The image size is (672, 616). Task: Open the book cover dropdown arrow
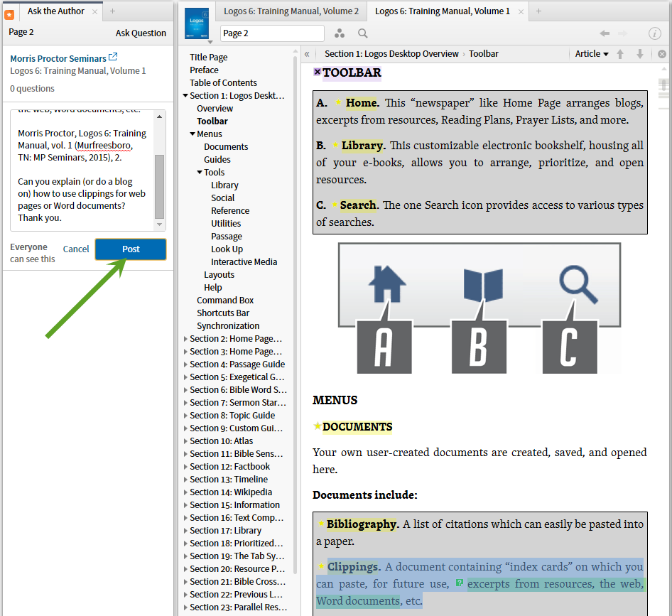pyautogui.click(x=210, y=42)
